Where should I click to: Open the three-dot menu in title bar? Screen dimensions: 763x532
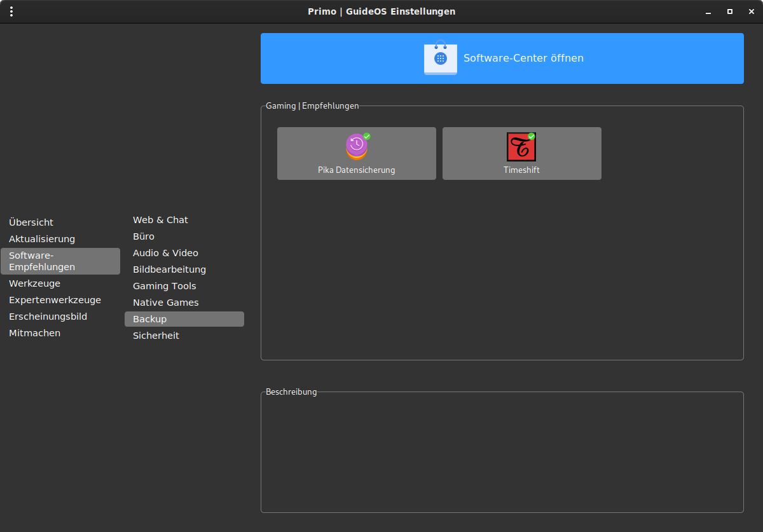[11, 11]
